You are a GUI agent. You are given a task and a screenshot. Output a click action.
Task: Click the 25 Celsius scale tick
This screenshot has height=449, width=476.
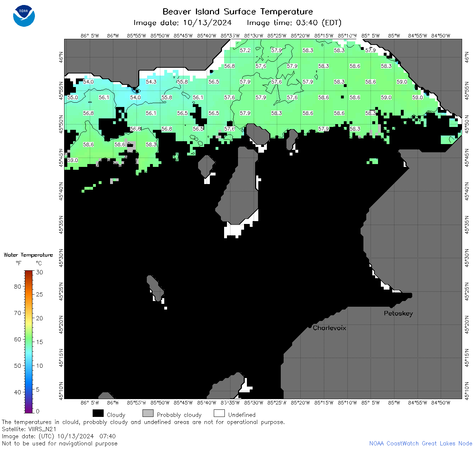(40, 294)
